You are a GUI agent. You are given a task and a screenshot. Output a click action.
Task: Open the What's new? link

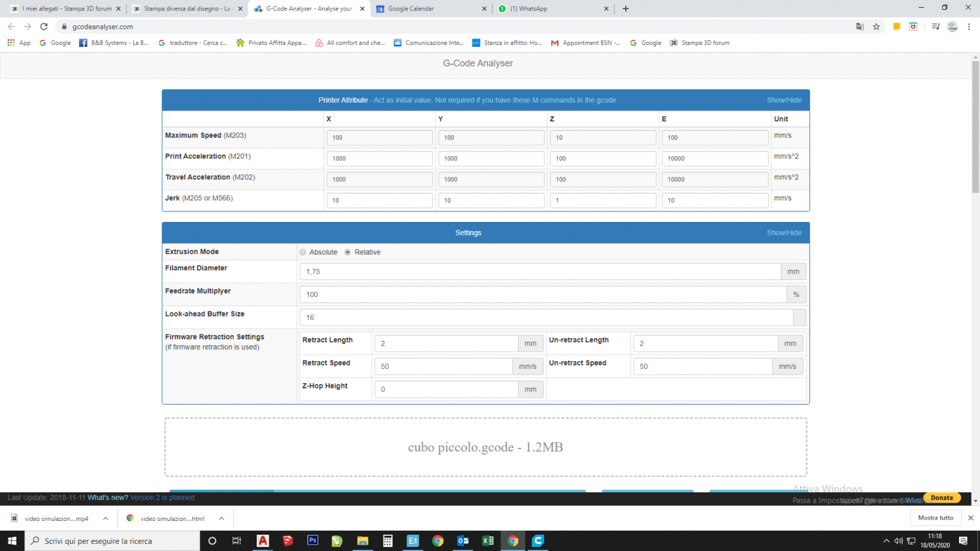pyautogui.click(x=108, y=497)
